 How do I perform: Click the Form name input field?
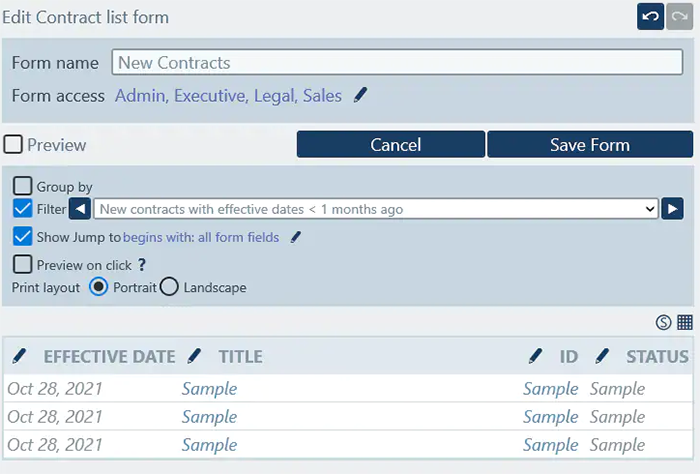[397, 62]
